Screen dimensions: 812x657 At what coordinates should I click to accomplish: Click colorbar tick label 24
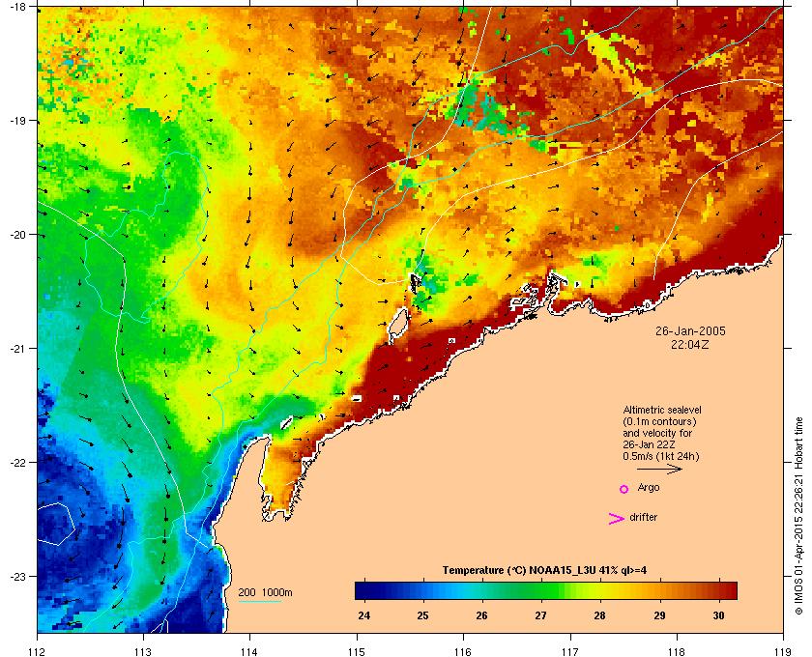pos(364,615)
